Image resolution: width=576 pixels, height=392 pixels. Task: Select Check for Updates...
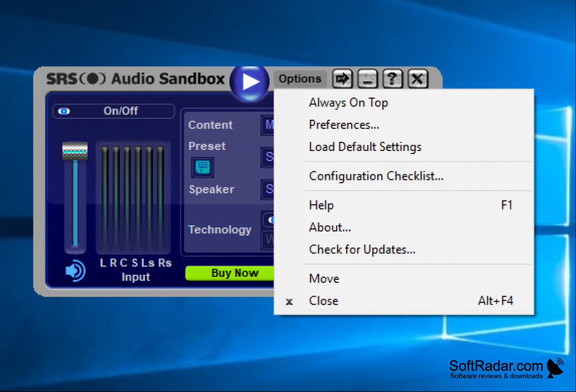[x=404, y=249]
